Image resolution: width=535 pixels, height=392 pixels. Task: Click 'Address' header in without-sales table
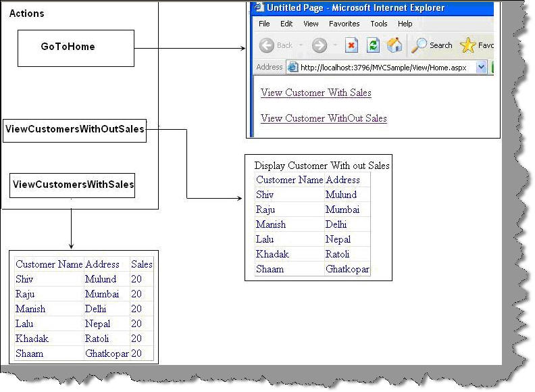click(342, 180)
